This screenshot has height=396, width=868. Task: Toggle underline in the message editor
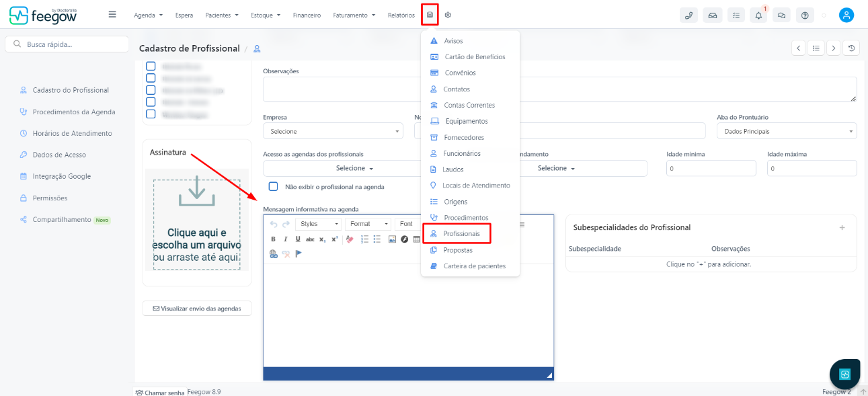pos(298,239)
